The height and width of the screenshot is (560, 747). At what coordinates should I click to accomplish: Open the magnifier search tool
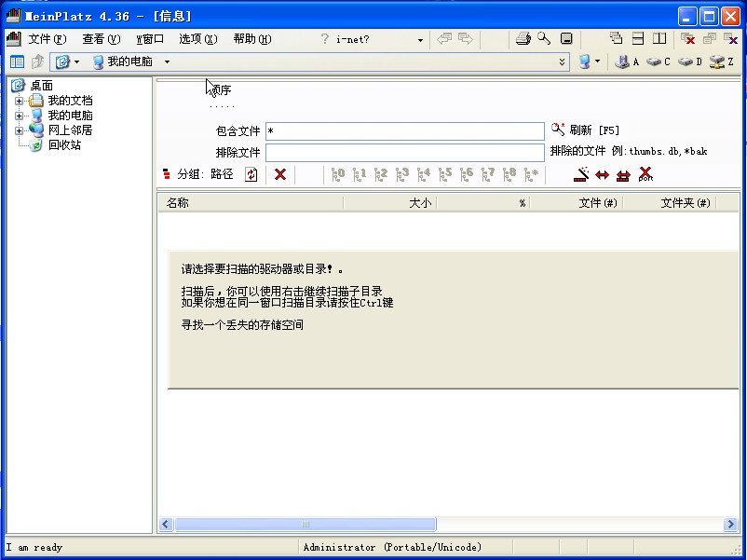pos(544,38)
